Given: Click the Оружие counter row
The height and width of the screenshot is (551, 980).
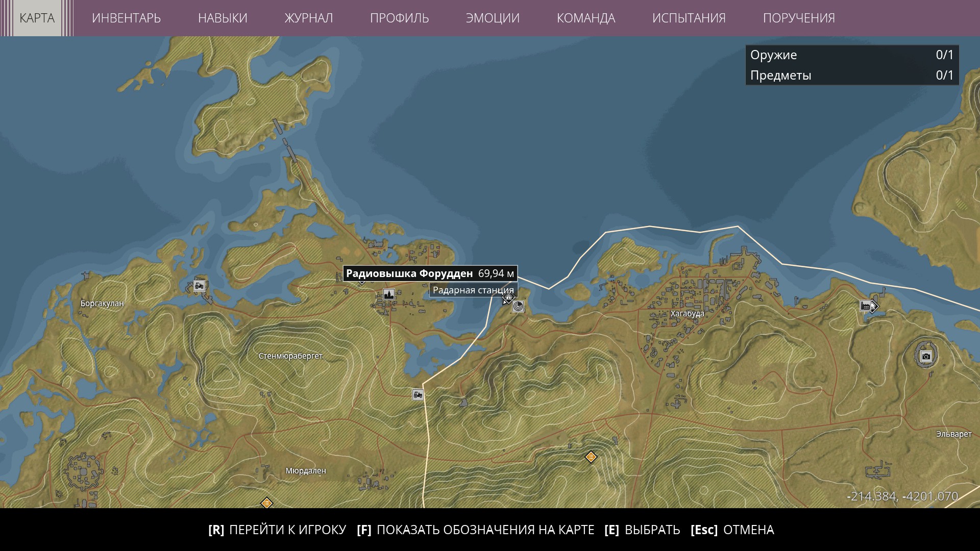Looking at the screenshot, I should [x=852, y=55].
